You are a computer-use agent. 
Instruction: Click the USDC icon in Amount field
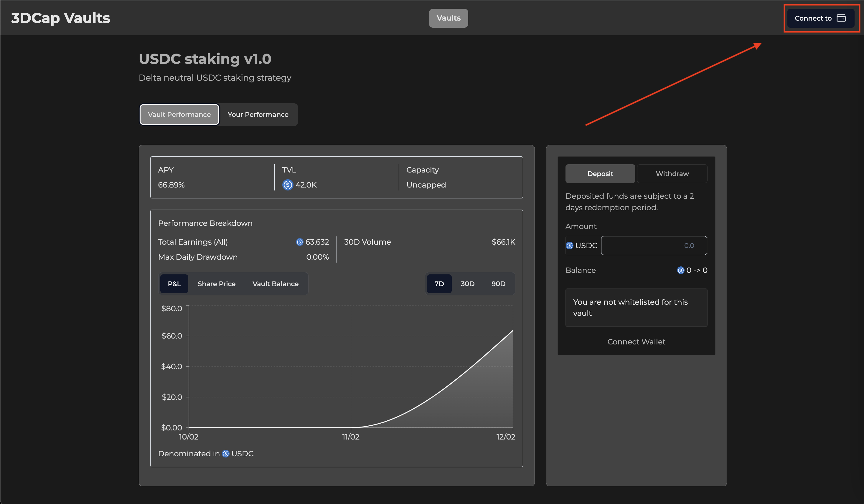tap(570, 246)
